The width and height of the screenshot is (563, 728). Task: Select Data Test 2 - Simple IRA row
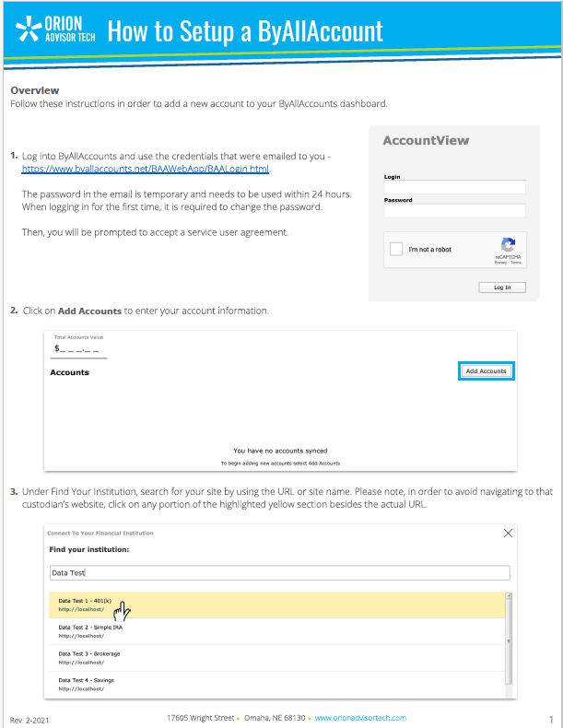point(277,631)
